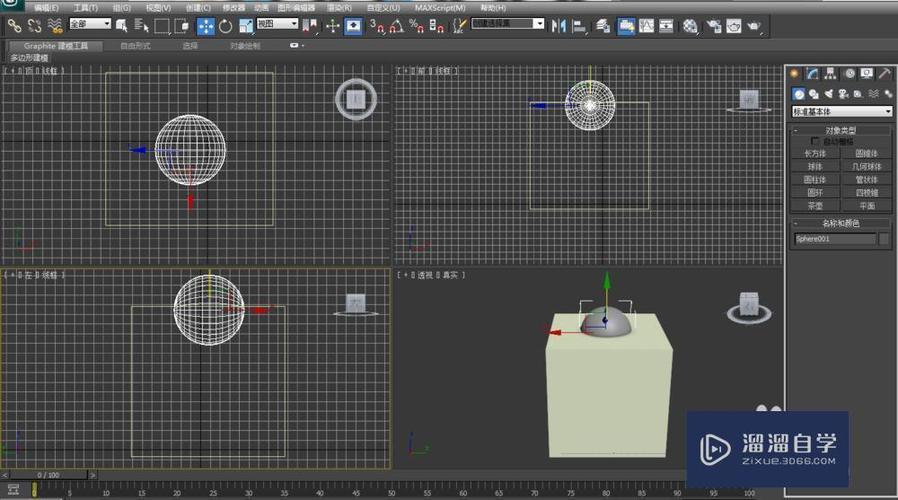Switch to the 自由形式 ribbon tab
Image resolution: width=898 pixels, height=500 pixels.
pyautogui.click(x=135, y=45)
